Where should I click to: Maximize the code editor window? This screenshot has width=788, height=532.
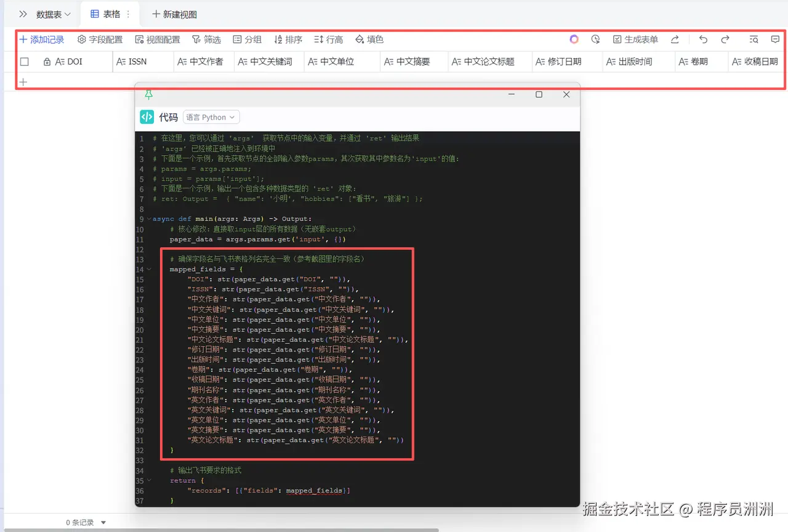pos(539,94)
